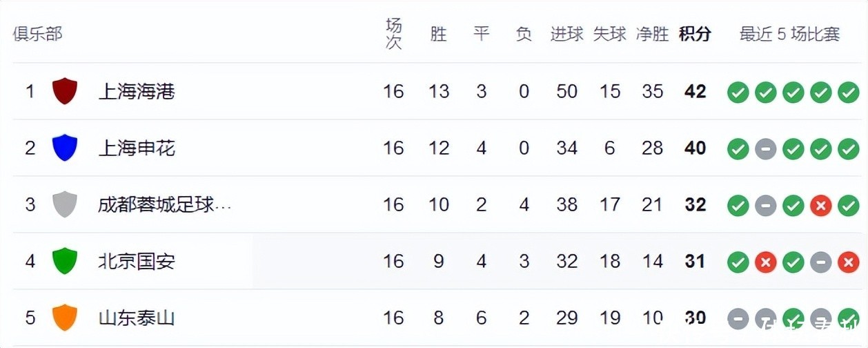The height and width of the screenshot is (348, 868).
Task: Open the 上海申花 team link
Action: click(x=137, y=148)
